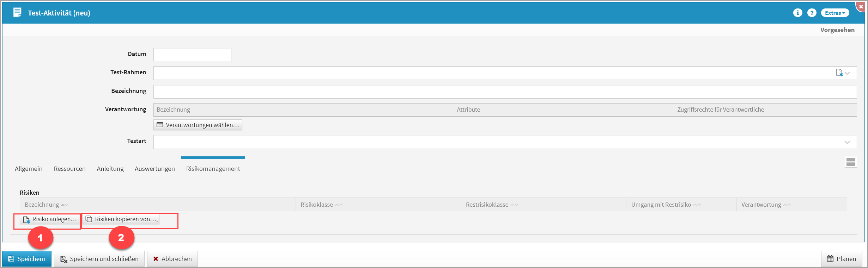Image resolution: width=868 pixels, height=268 pixels.
Task: Open the Ressourcen tab
Action: 69,169
